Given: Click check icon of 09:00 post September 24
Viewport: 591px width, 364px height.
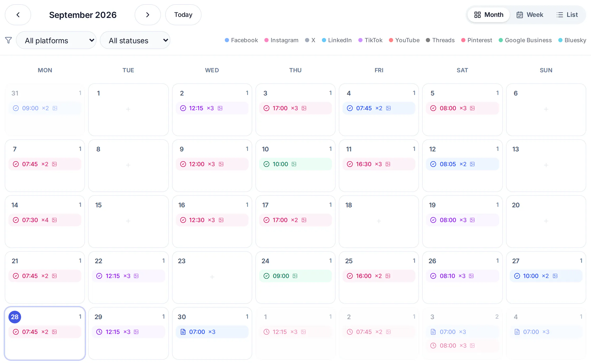Looking at the screenshot, I should [x=266, y=276].
